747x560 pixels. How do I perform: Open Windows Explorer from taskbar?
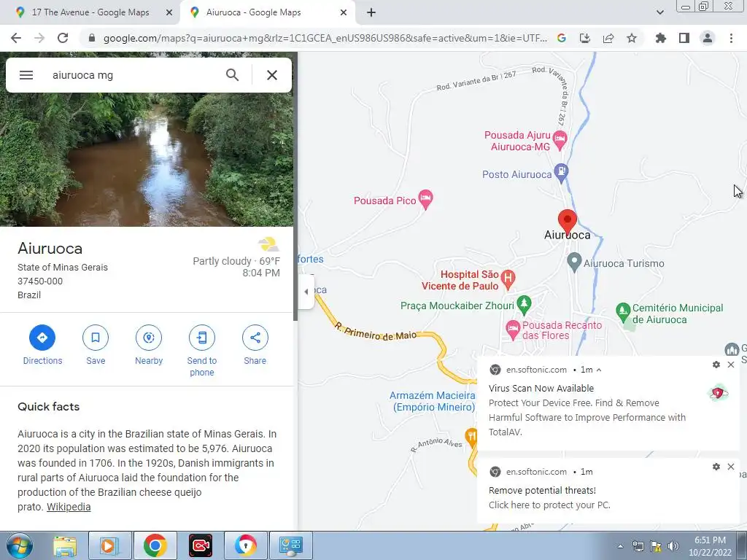tap(65, 545)
